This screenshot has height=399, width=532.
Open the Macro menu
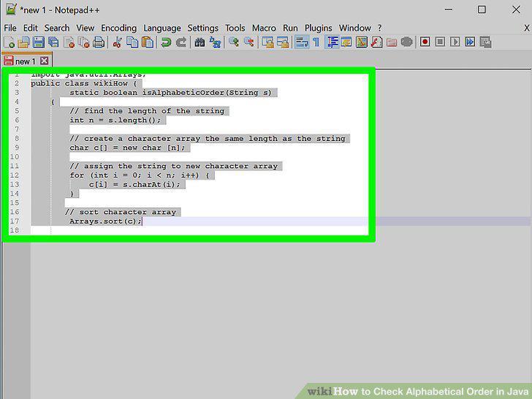264,28
